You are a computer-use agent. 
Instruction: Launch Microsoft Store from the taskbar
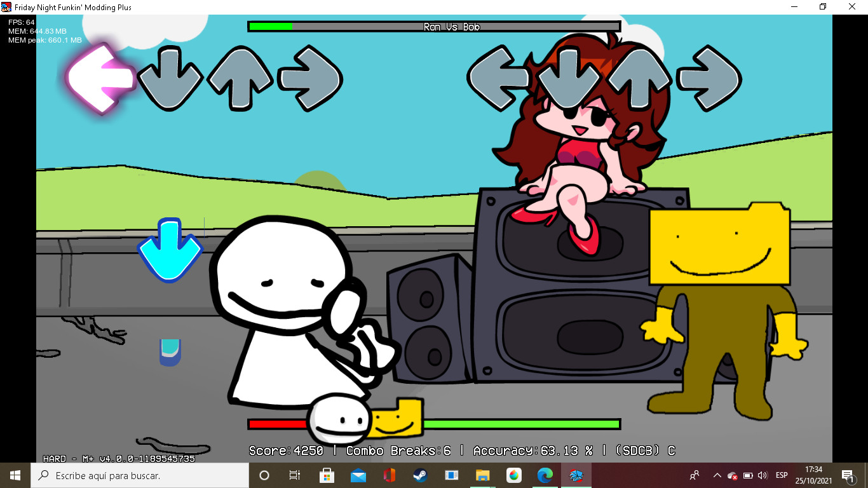coord(327,475)
